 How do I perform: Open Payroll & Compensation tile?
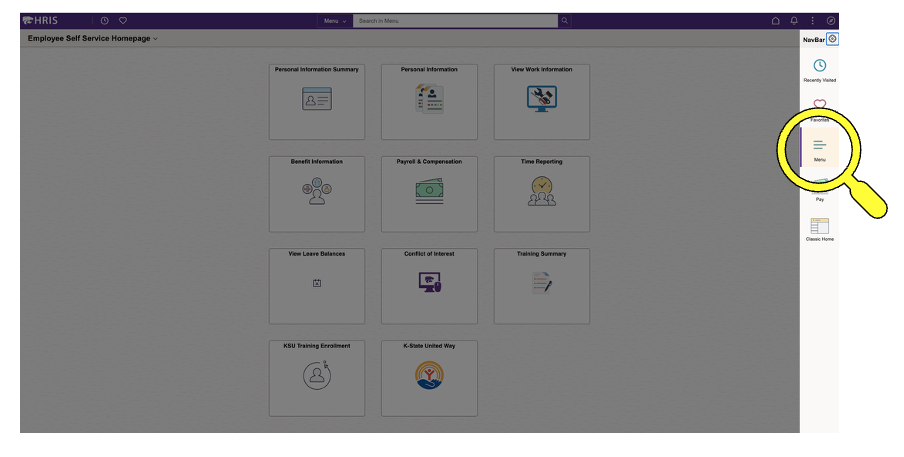pos(429,194)
